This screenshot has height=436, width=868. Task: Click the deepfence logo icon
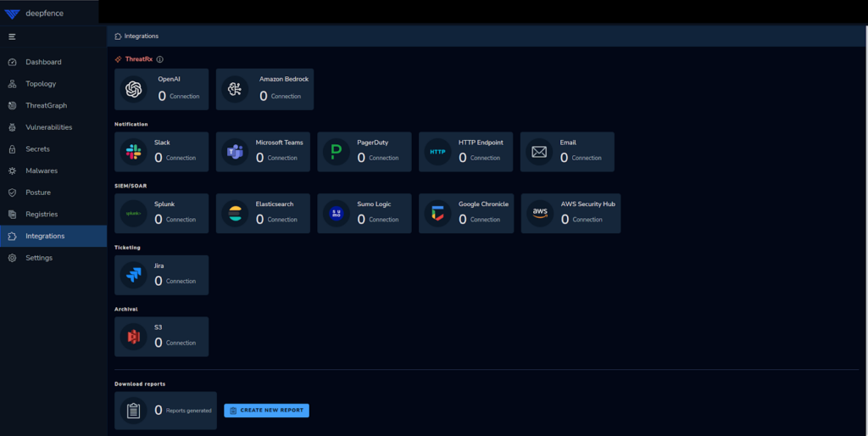coord(12,14)
